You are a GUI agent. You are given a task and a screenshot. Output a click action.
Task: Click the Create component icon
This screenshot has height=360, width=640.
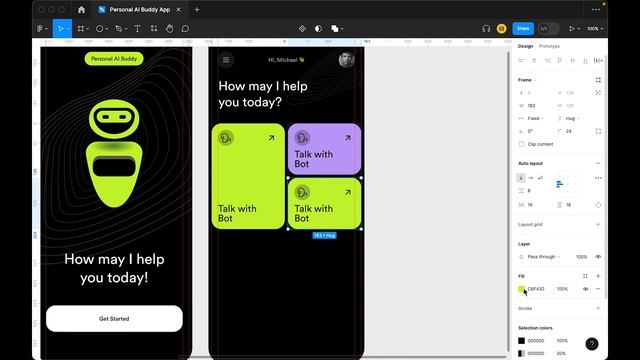[x=302, y=29]
